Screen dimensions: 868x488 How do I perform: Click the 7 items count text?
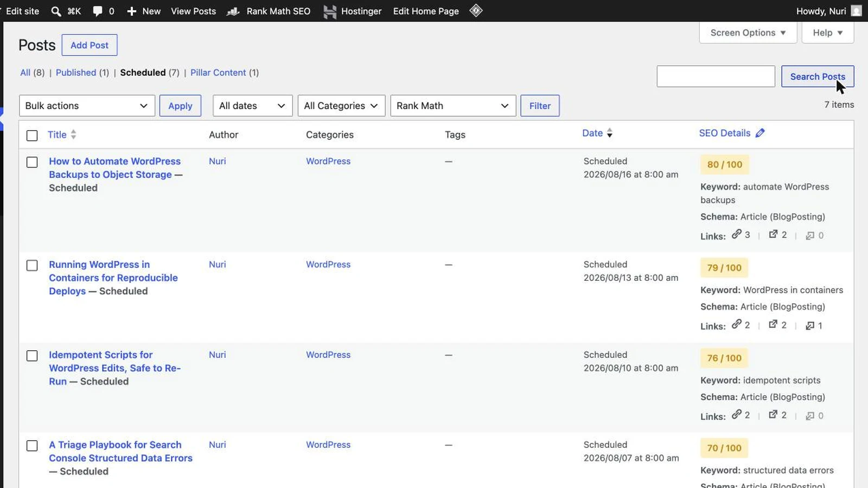pos(839,105)
